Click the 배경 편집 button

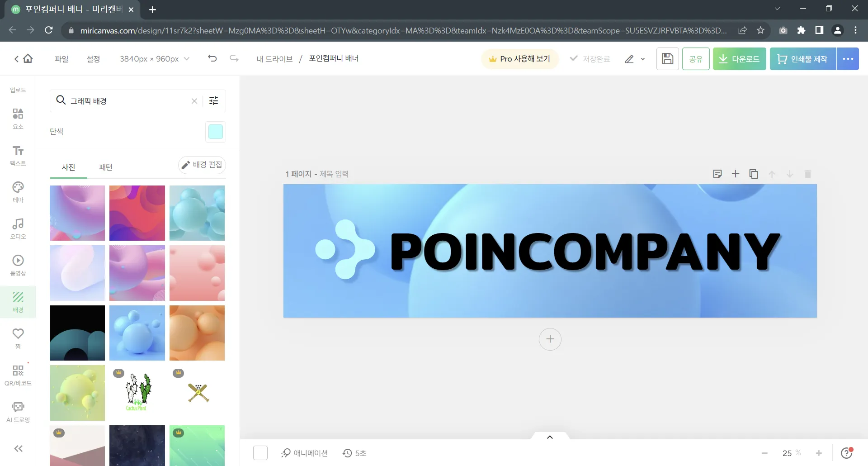pos(202,165)
